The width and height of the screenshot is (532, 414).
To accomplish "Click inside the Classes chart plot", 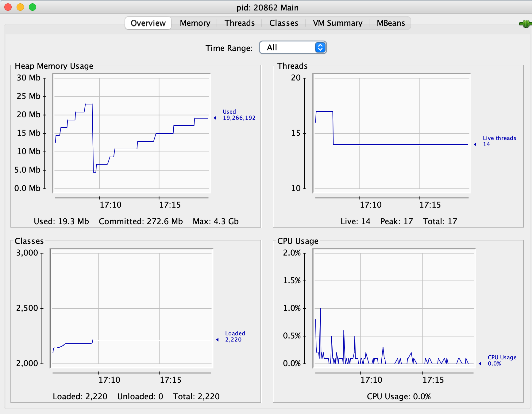I will [x=132, y=308].
